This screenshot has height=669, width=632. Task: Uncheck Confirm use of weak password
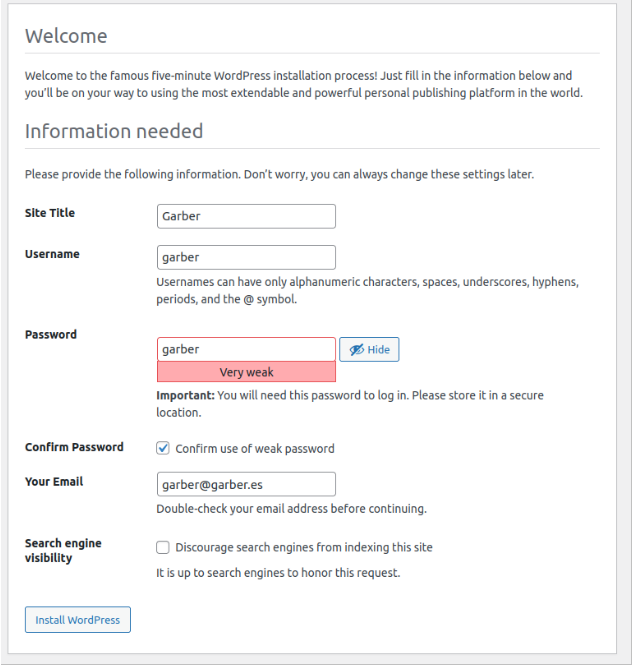click(x=163, y=448)
